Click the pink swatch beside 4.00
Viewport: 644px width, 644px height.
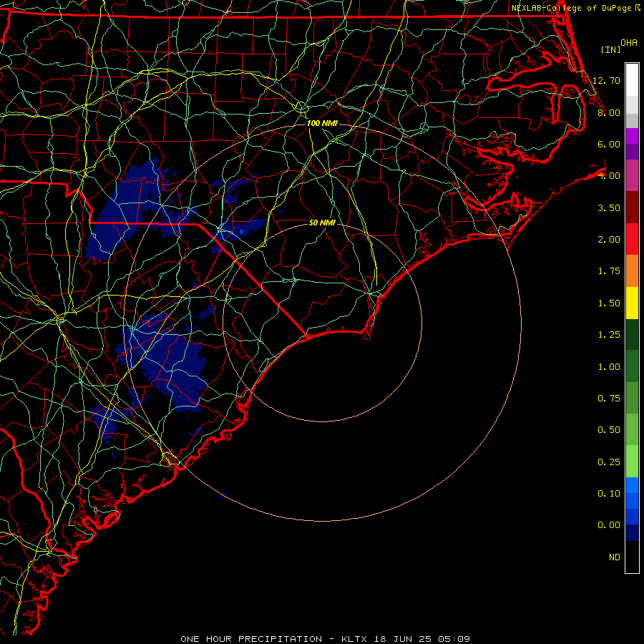point(632,175)
